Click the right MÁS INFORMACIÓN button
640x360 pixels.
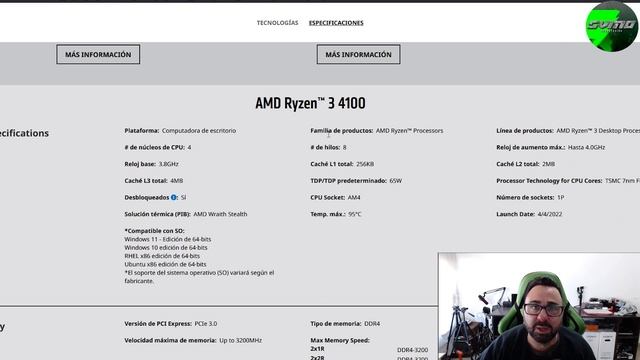pyautogui.click(x=358, y=54)
